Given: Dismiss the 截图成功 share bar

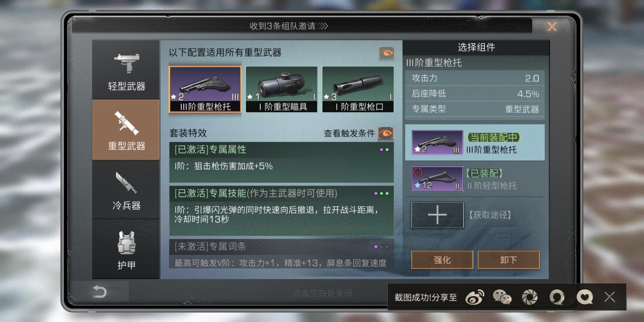Looking at the screenshot, I should click(610, 297).
